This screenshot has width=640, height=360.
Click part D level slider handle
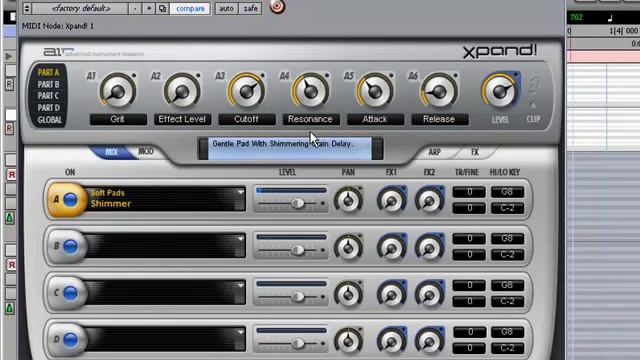298,343
